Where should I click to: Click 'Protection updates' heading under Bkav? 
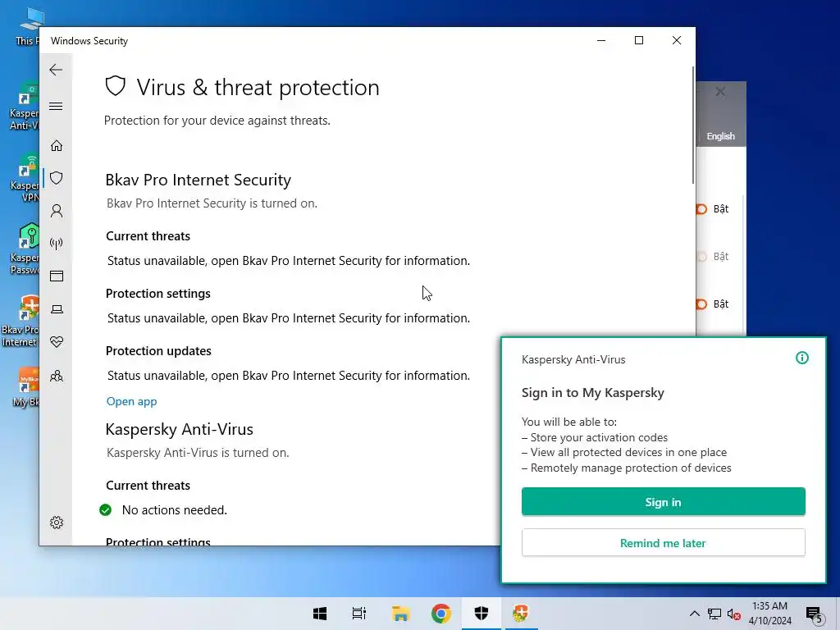pos(158,351)
